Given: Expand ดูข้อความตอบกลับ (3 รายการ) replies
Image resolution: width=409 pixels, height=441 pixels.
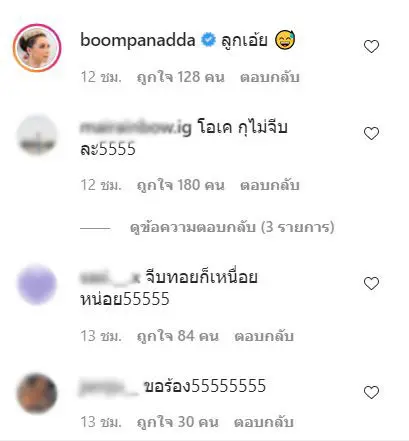Looking at the screenshot, I should click(x=232, y=227).
